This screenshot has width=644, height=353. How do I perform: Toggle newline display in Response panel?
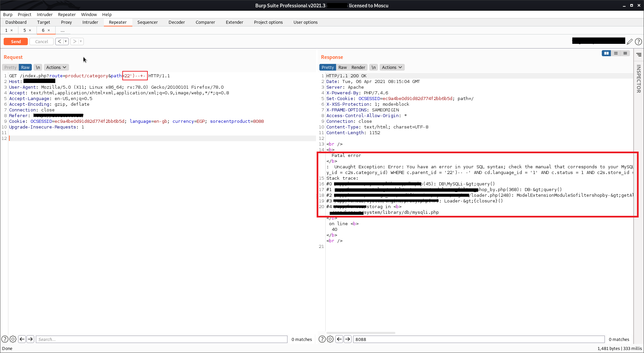pyautogui.click(x=374, y=67)
